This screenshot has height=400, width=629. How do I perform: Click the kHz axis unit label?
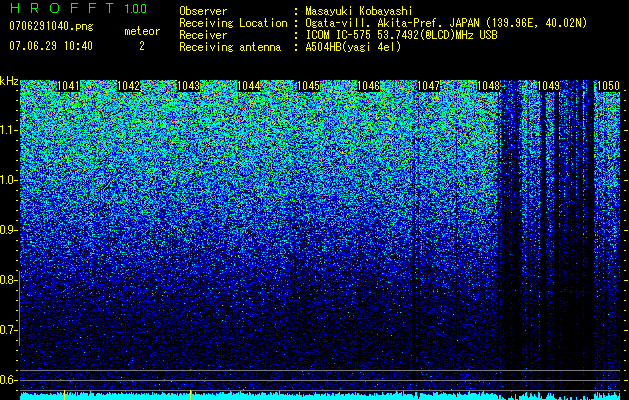tap(9, 81)
